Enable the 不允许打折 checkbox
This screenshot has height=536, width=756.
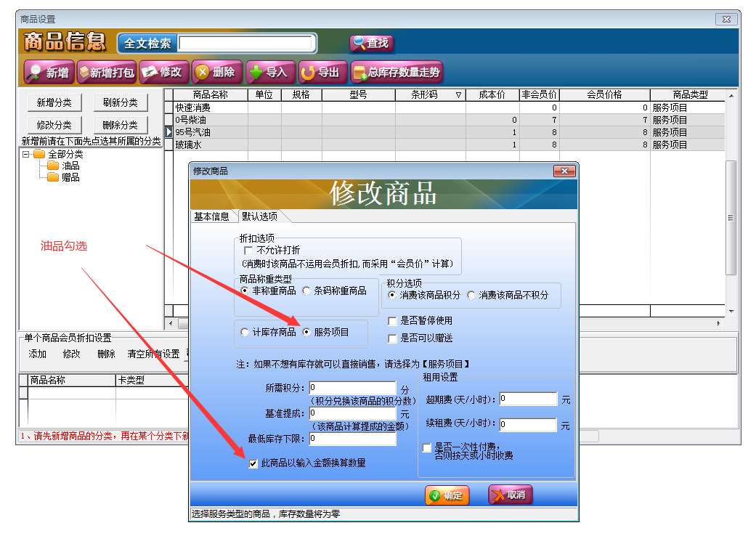click(x=248, y=251)
